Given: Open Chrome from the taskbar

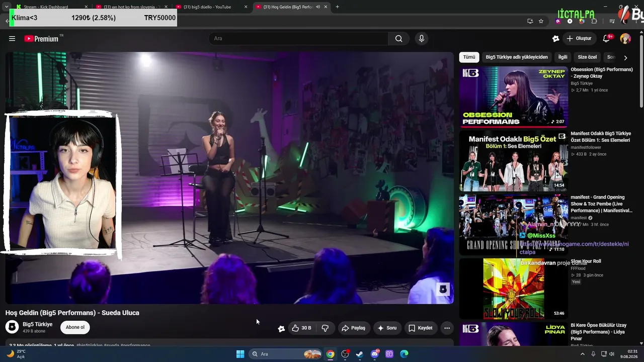Looking at the screenshot, I should tap(330, 354).
